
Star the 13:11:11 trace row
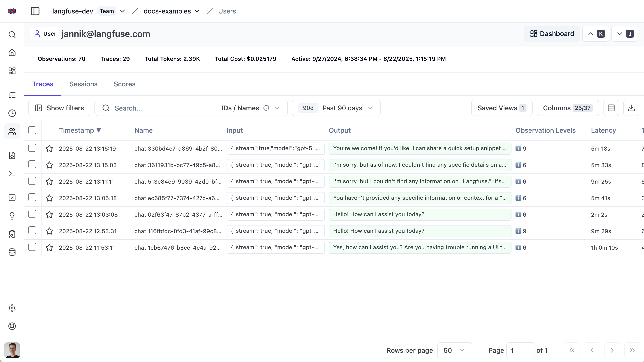tap(49, 181)
